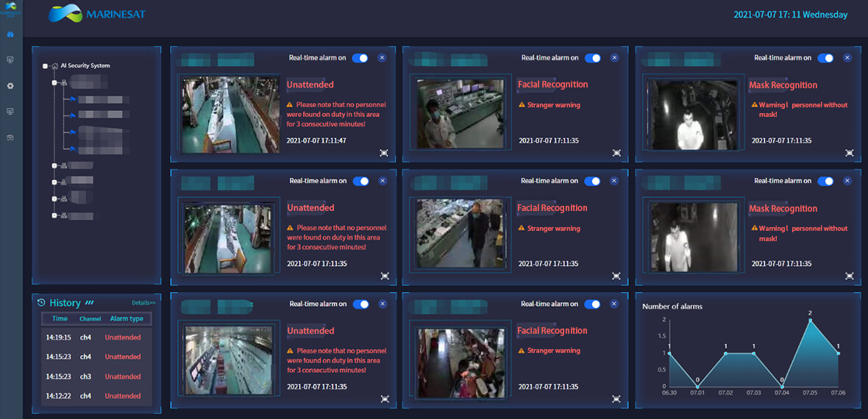The height and width of the screenshot is (419, 868).
Task: Open the dashboard gauge icon in sidebar
Action: pos(10,35)
